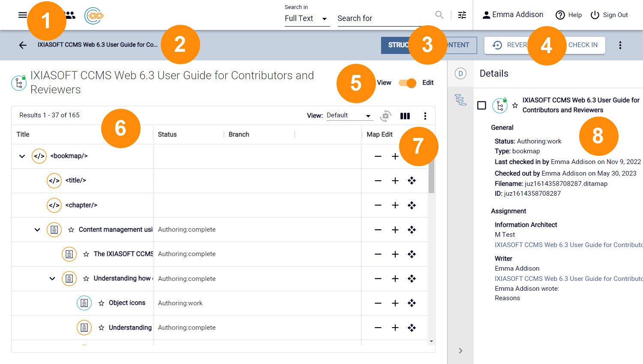Open the hamburger main menu

[x=23, y=15]
